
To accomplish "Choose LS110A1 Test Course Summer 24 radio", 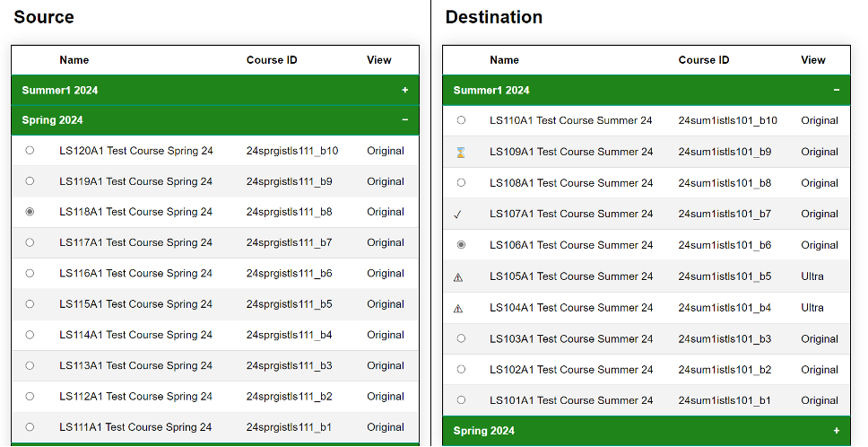I will tap(461, 120).
